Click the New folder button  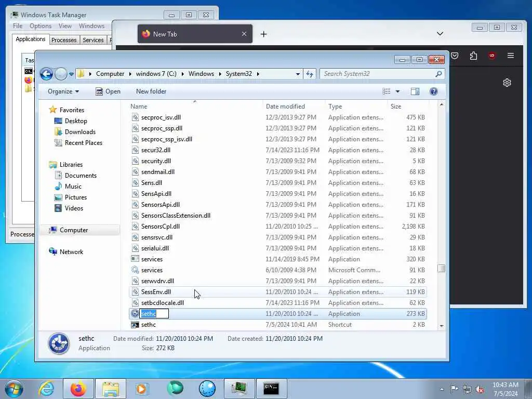point(151,91)
